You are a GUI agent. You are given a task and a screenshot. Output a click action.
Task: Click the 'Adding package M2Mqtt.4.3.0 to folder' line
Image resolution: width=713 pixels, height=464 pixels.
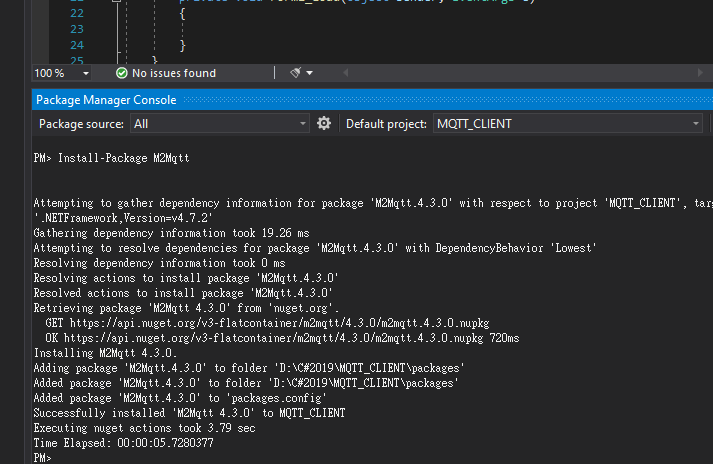coord(249,368)
